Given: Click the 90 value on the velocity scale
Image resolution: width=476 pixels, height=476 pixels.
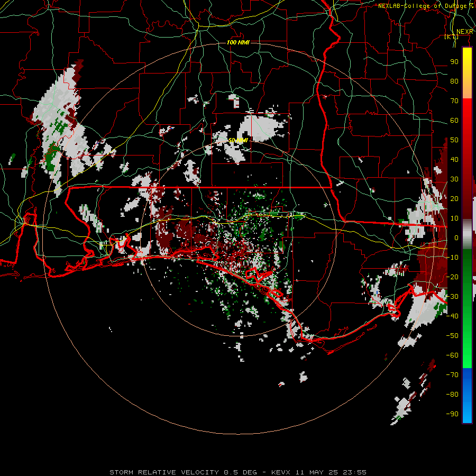Looking at the screenshot, I should pyautogui.click(x=454, y=62).
